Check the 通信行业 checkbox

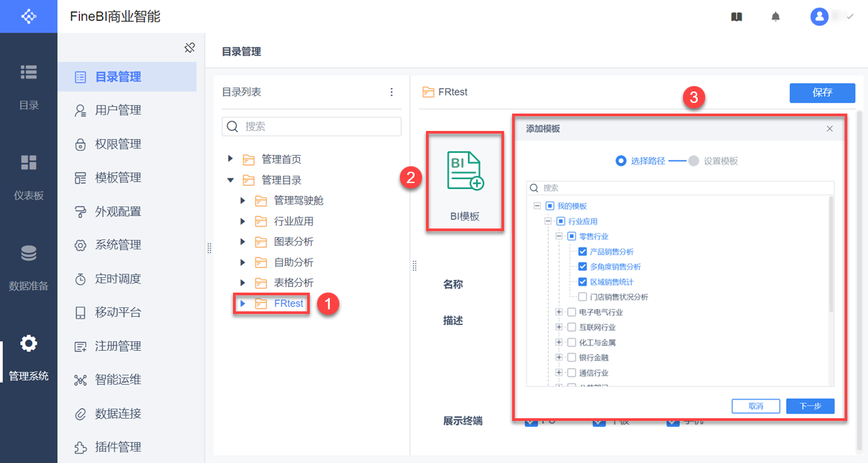(571, 373)
